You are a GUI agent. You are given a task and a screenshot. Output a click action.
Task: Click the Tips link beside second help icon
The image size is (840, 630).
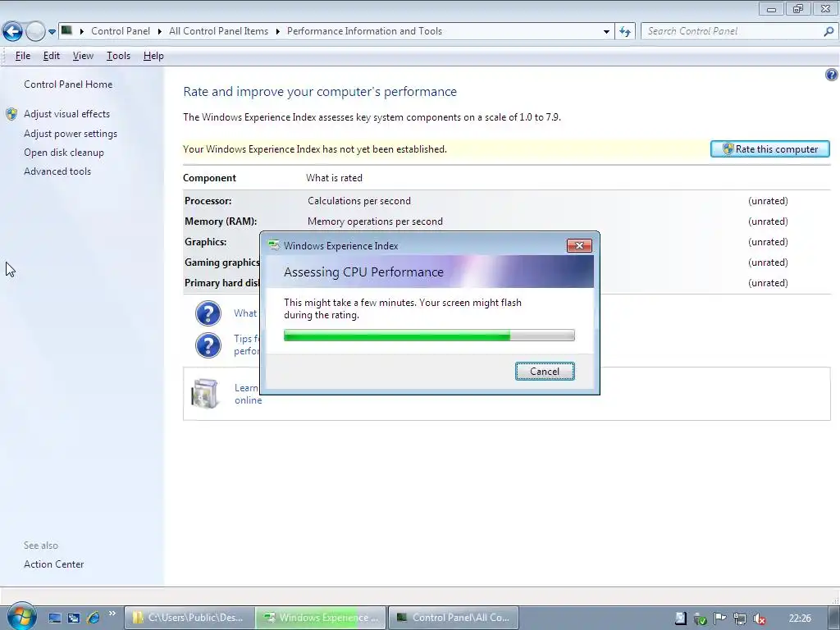pyautogui.click(x=246, y=345)
